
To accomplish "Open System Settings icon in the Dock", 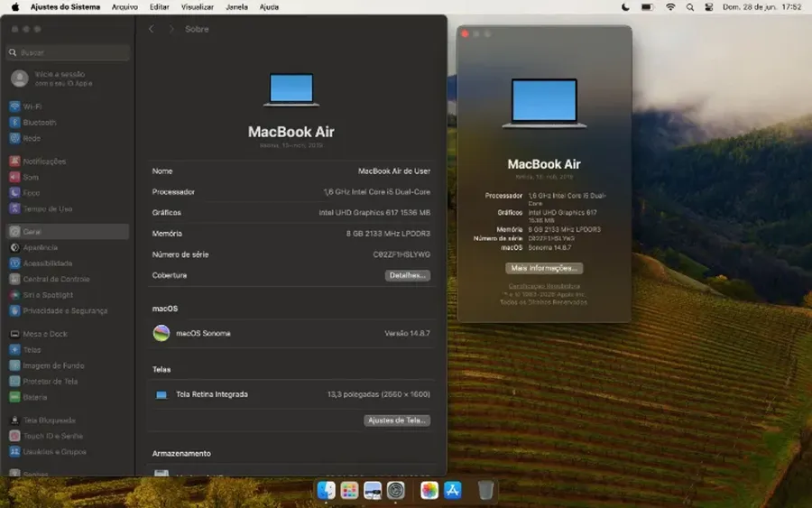I will pos(396,490).
